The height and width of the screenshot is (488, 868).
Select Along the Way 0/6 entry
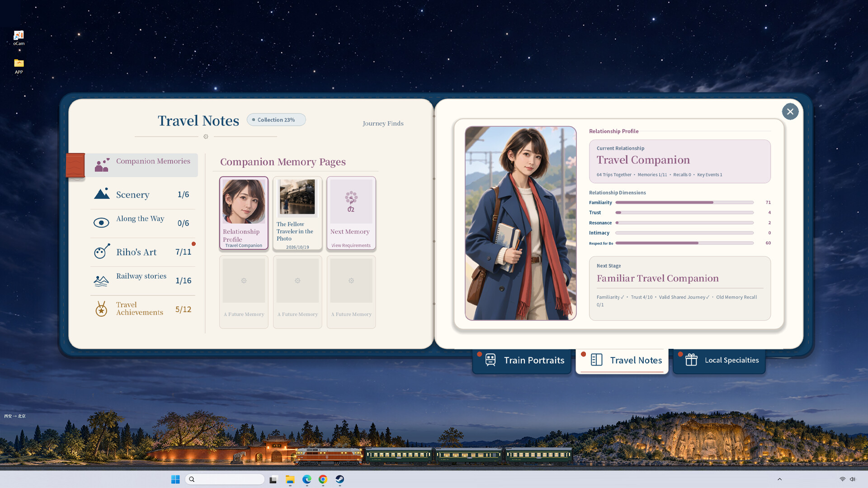[143, 223]
